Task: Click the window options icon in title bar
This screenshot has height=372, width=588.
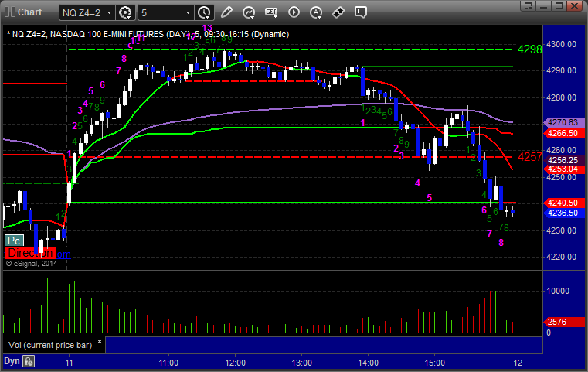Action: point(529,5)
